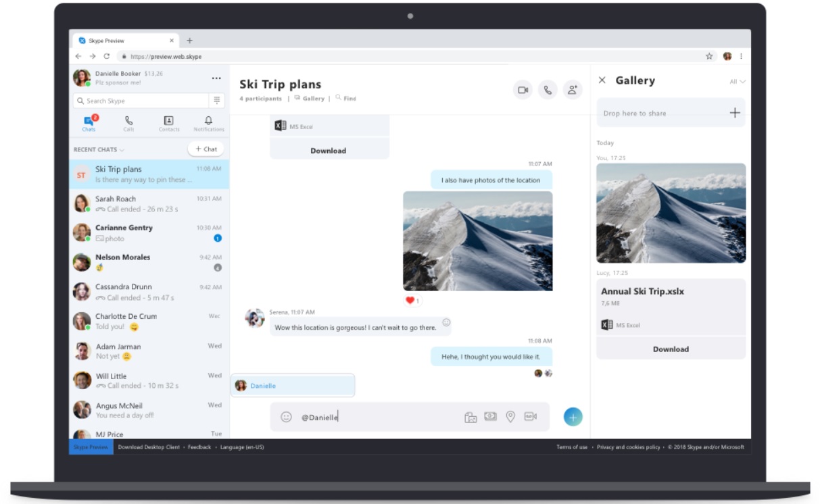Click the heart reaction under the photo
This screenshot has width=820, height=504.
(x=412, y=301)
